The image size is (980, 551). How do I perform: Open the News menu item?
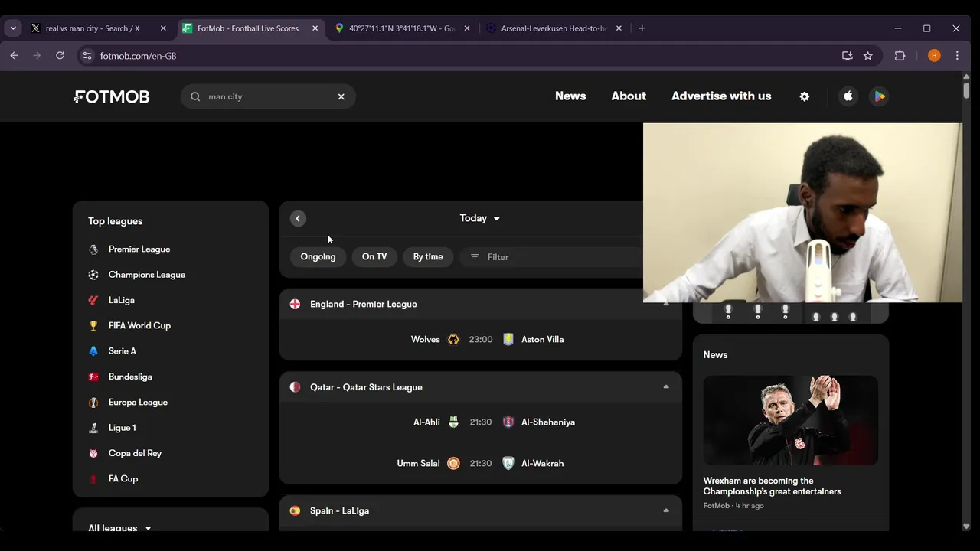[570, 96]
